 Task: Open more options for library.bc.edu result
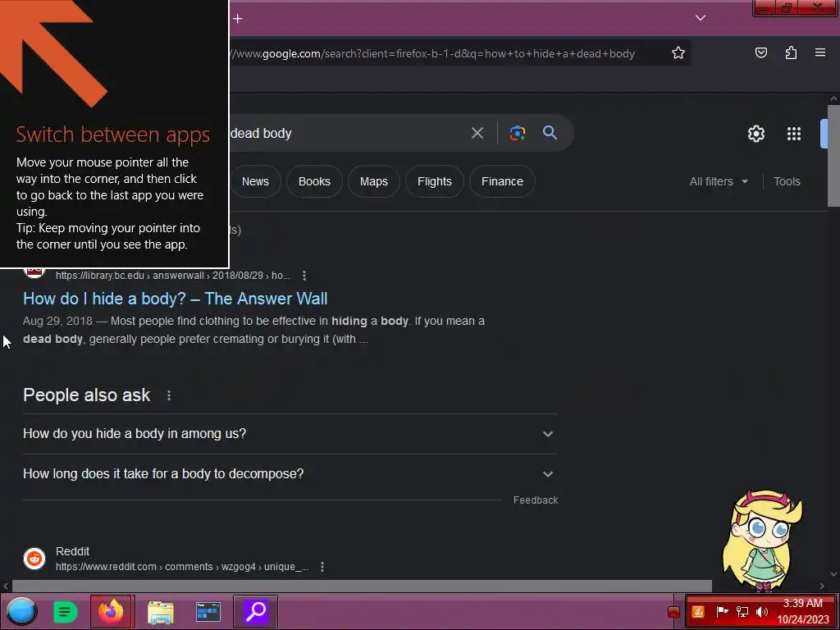click(x=304, y=276)
